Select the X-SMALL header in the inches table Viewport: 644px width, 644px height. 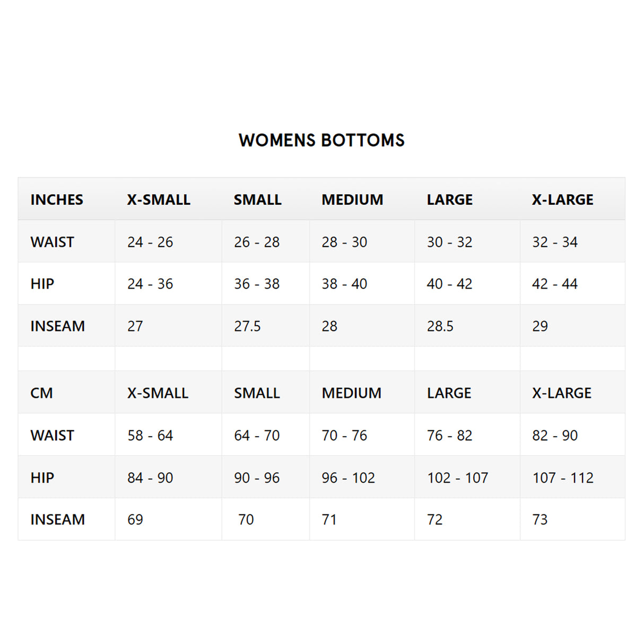(x=159, y=199)
